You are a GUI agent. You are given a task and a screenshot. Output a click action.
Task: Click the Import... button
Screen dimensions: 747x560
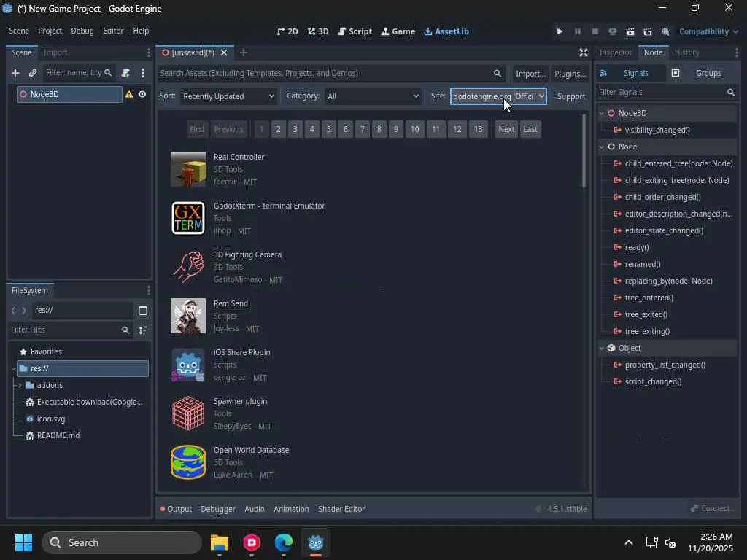click(530, 74)
